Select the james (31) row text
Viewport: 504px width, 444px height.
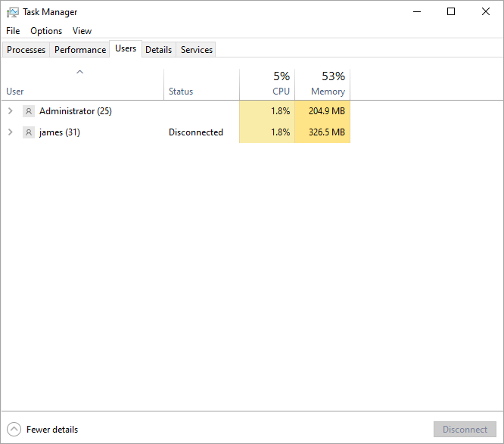click(60, 132)
